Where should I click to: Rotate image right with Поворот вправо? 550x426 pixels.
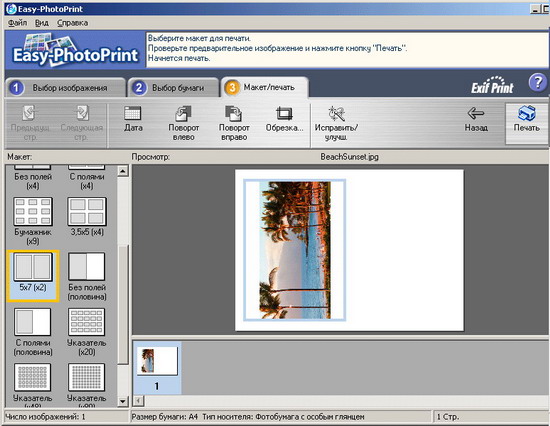click(x=234, y=124)
